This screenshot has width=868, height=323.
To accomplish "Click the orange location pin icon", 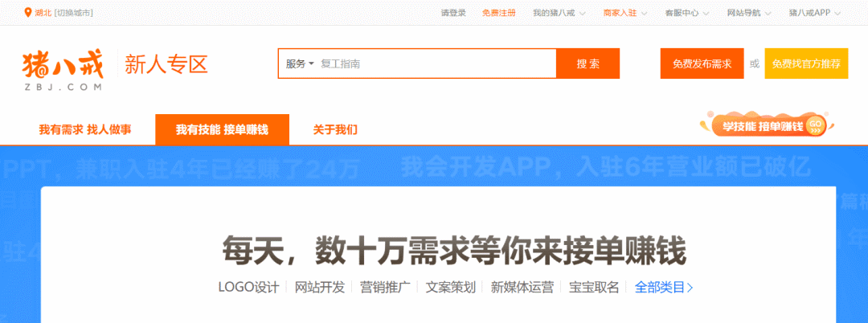I will click(x=29, y=13).
